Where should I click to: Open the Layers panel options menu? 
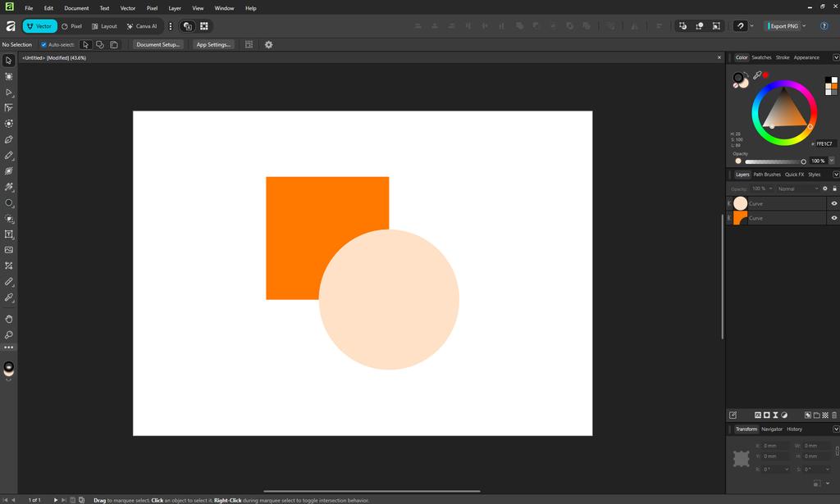835,175
